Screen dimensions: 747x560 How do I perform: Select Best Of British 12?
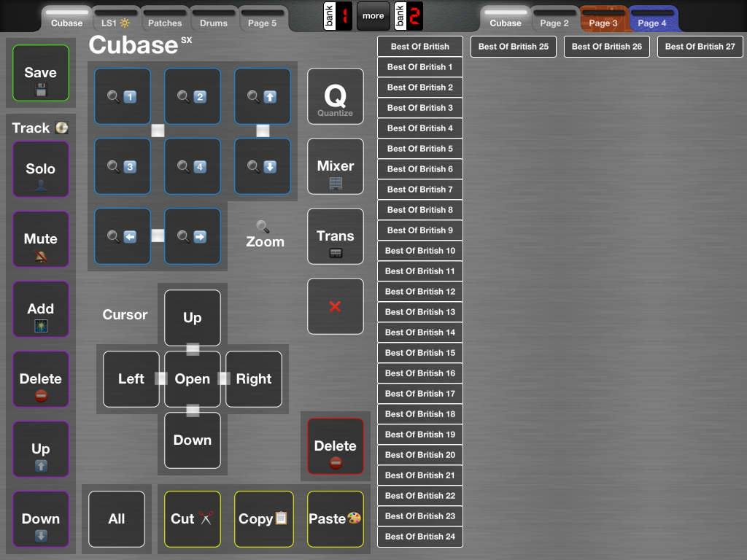tap(420, 292)
